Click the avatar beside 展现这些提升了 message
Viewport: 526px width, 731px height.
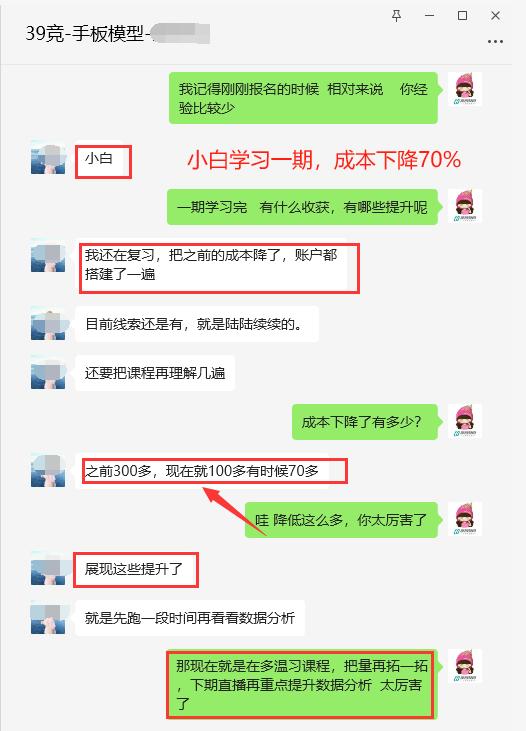[48, 568]
